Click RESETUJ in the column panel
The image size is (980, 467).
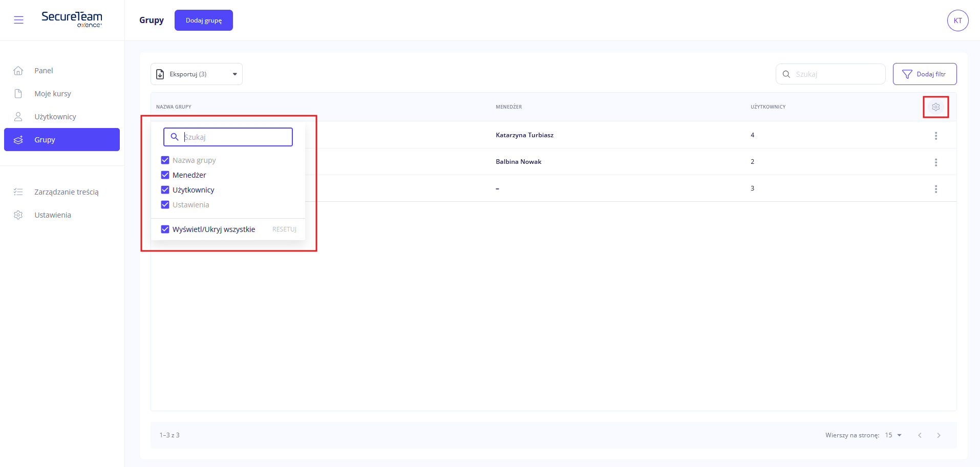[284, 229]
